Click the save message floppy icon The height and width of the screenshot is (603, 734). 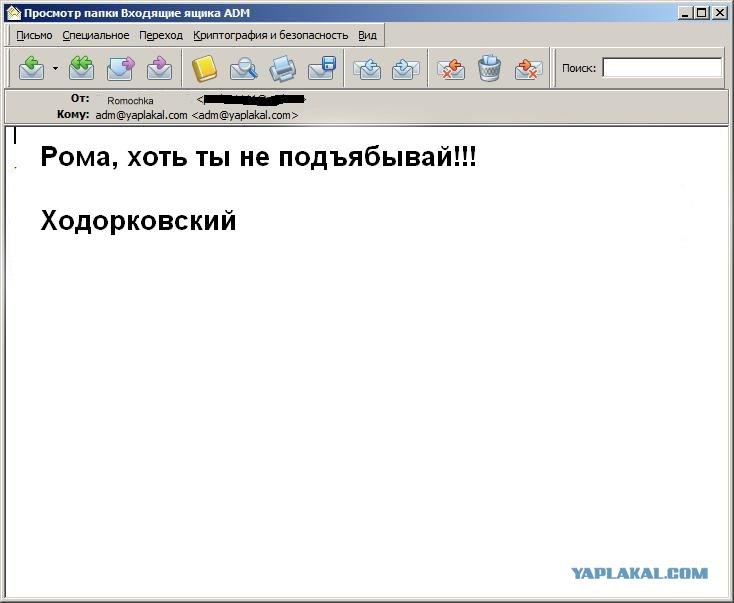tap(322, 68)
